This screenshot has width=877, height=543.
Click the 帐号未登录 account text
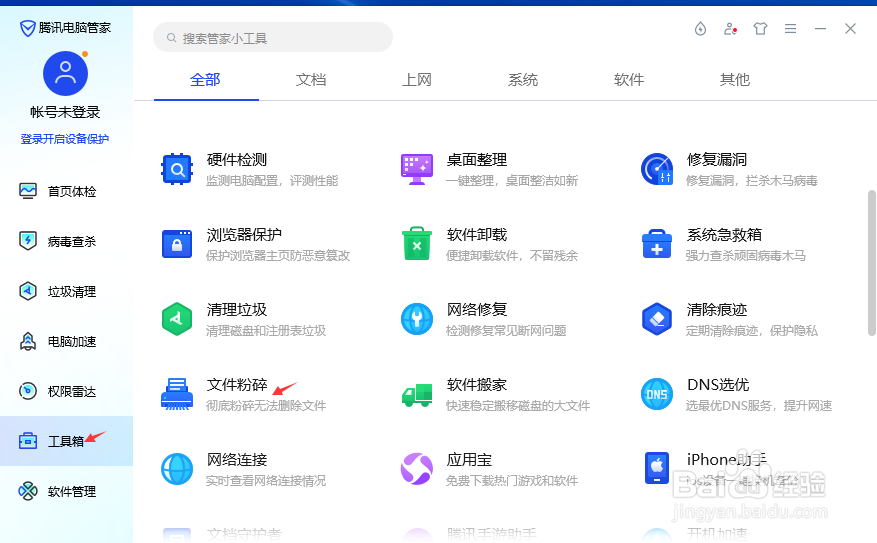tap(65, 112)
